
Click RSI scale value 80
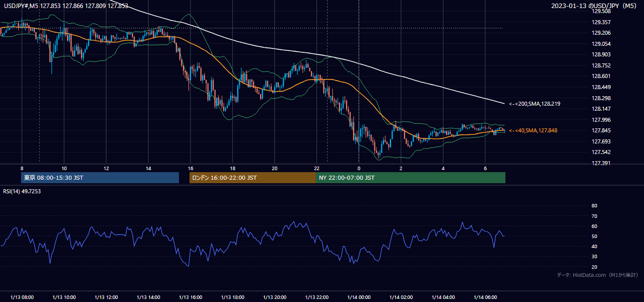[x=594, y=206]
